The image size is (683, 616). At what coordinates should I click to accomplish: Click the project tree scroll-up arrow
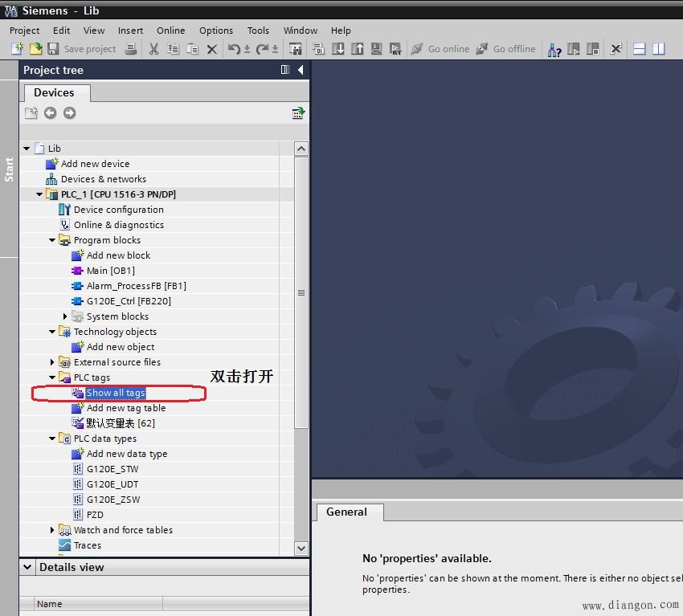tap(301, 149)
